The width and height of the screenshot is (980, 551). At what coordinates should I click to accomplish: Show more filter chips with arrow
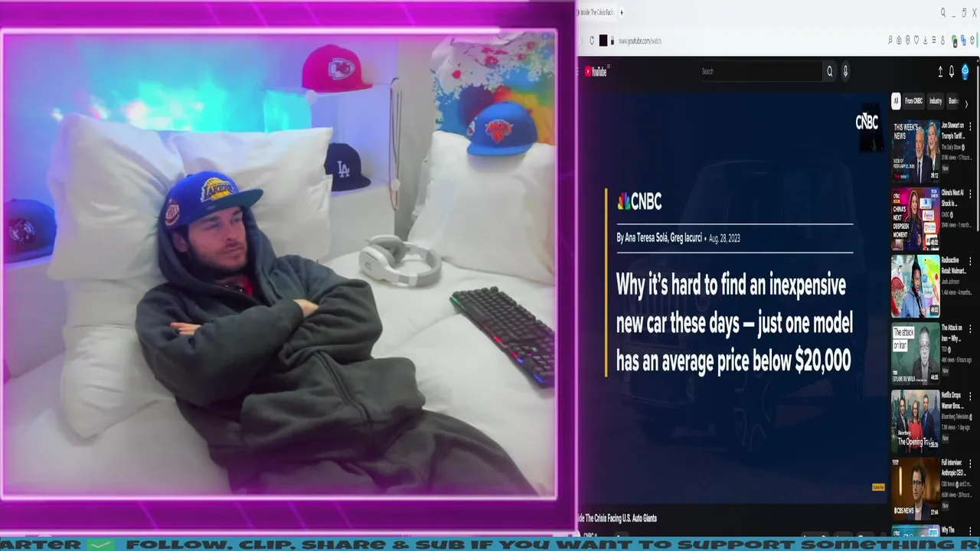(x=966, y=104)
